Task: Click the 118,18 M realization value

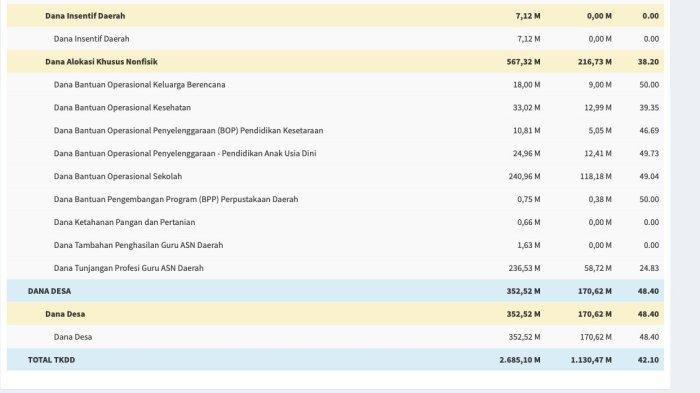Action: click(x=596, y=176)
